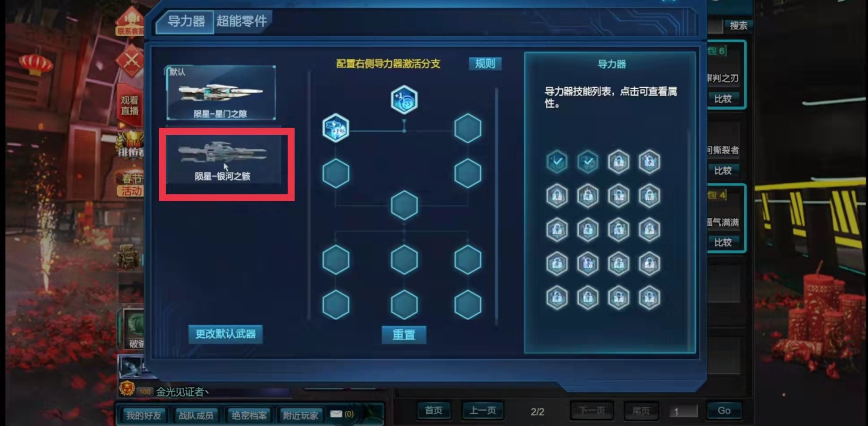Open the 规则 rules button
The height and width of the screenshot is (426, 868).
pyautogui.click(x=485, y=64)
